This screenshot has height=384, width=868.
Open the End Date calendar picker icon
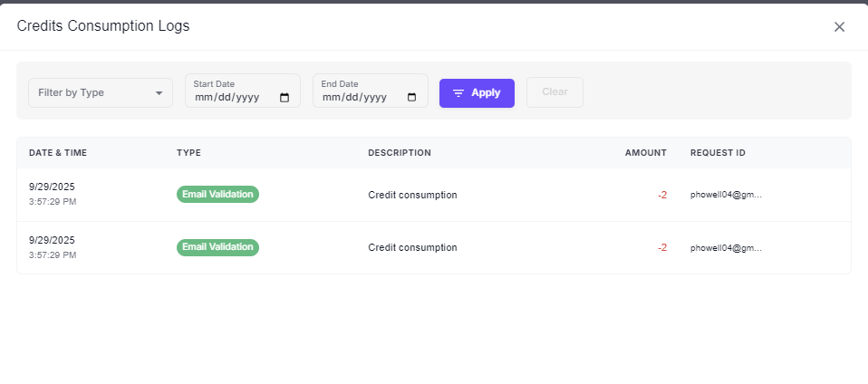click(412, 98)
